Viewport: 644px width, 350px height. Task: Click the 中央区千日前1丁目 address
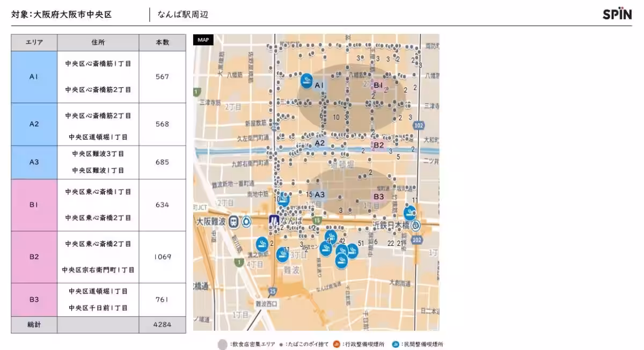point(98,308)
